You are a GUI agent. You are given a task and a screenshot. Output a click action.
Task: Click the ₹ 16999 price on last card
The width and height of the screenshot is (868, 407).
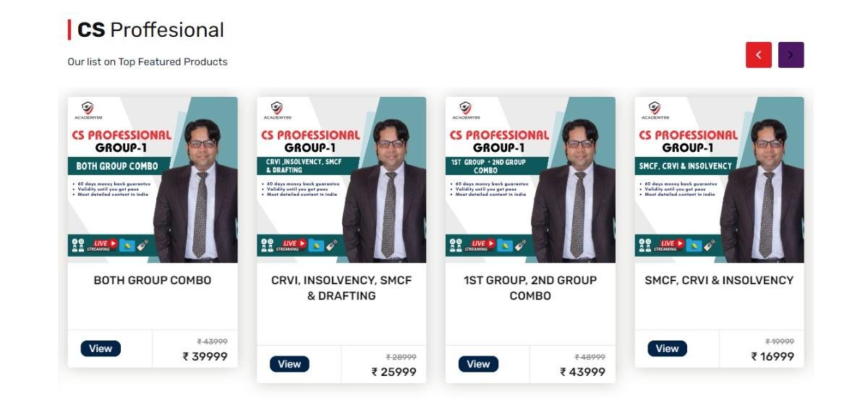pos(773,356)
